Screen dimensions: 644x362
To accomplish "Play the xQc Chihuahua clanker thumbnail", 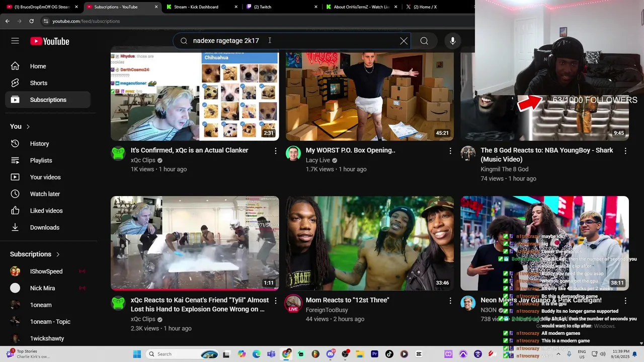I will (195, 96).
